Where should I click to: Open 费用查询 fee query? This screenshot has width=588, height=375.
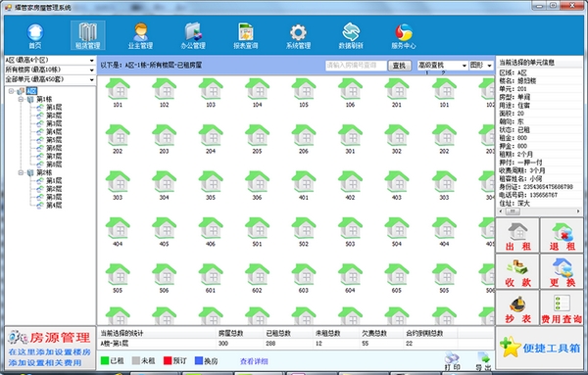point(562,307)
